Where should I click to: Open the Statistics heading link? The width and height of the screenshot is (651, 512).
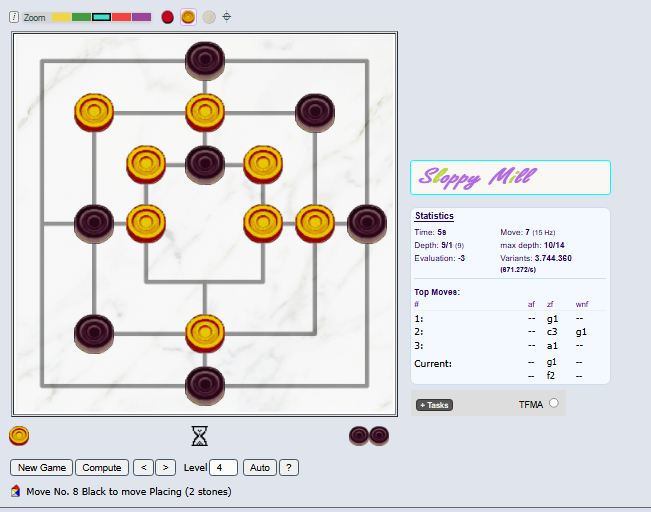(x=434, y=216)
